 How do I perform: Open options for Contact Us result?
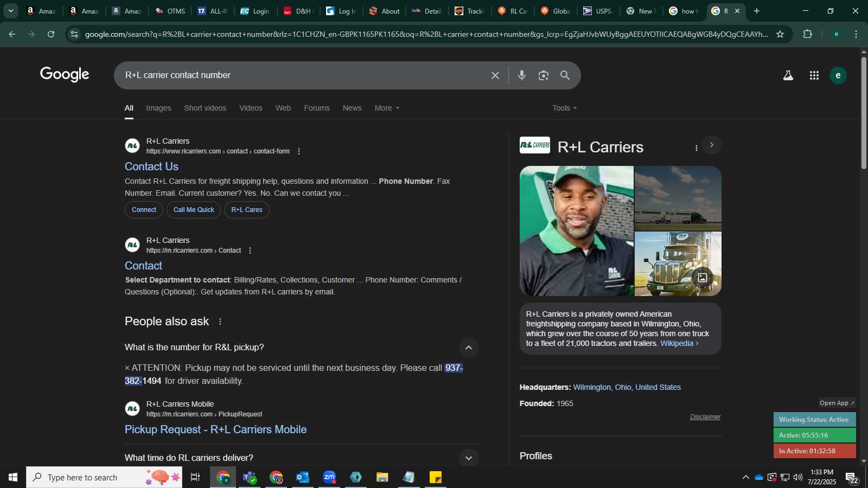click(x=299, y=151)
